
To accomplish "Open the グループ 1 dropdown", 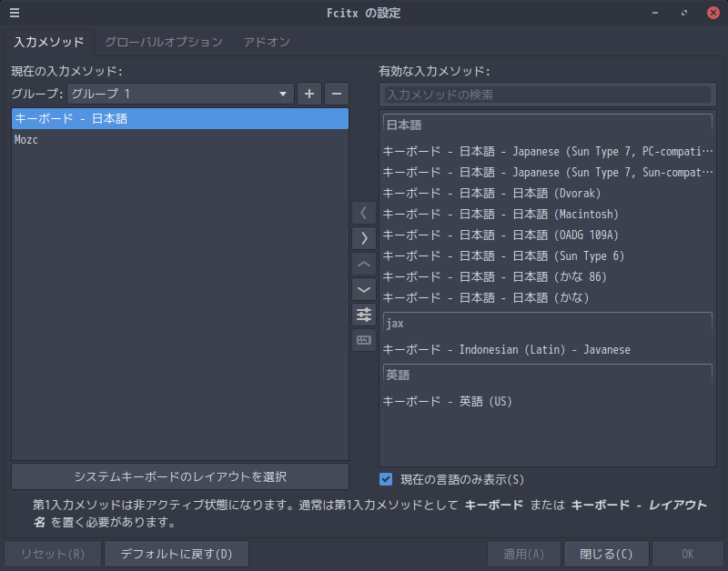I will click(180, 94).
